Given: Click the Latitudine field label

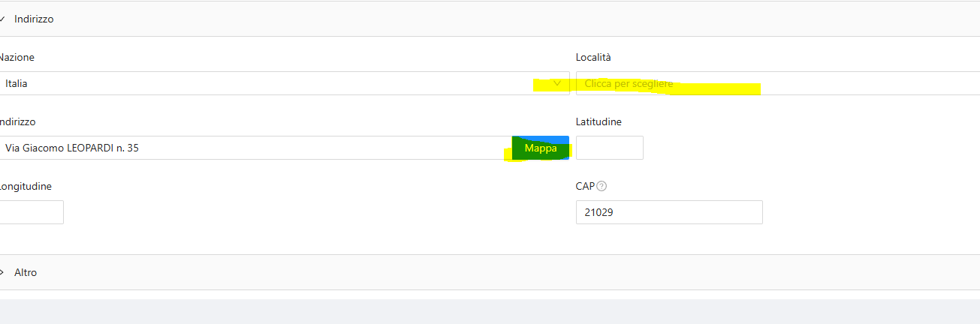Looking at the screenshot, I should coord(599,121).
